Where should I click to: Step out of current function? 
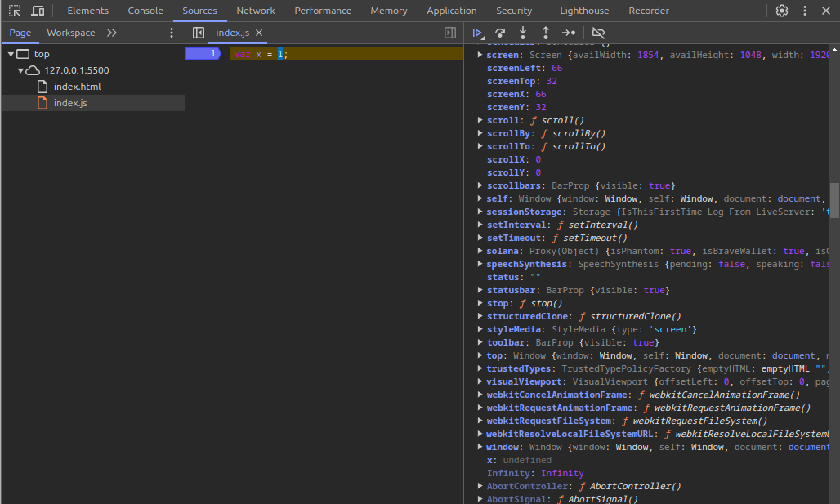545,33
